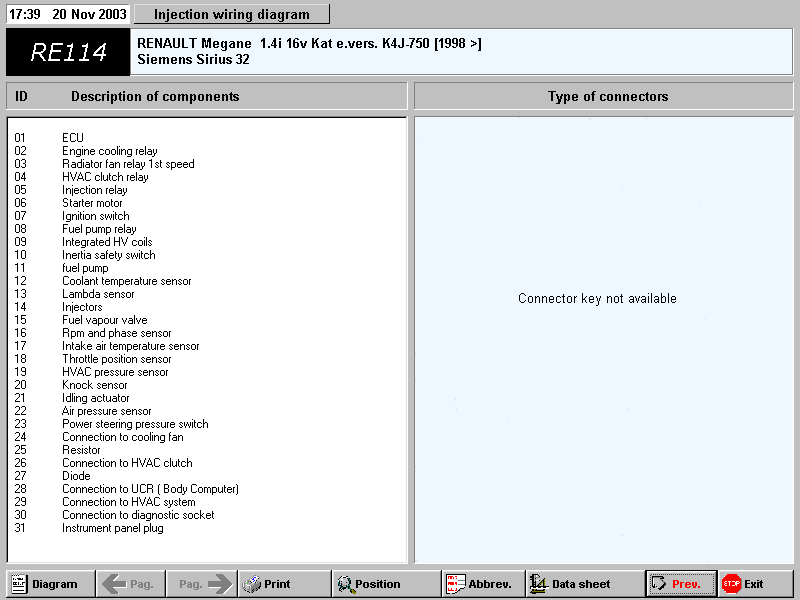
Task: Open the Position button
Action: coord(386,584)
